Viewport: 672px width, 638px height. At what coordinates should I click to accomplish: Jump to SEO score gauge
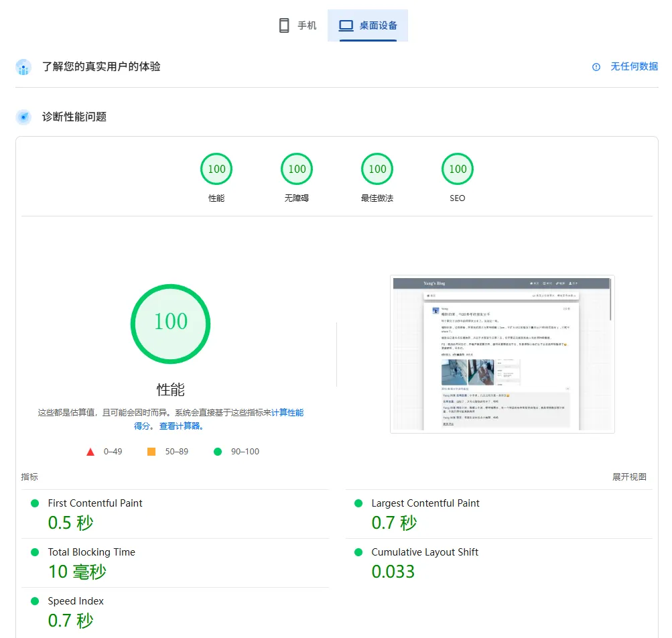point(458,170)
